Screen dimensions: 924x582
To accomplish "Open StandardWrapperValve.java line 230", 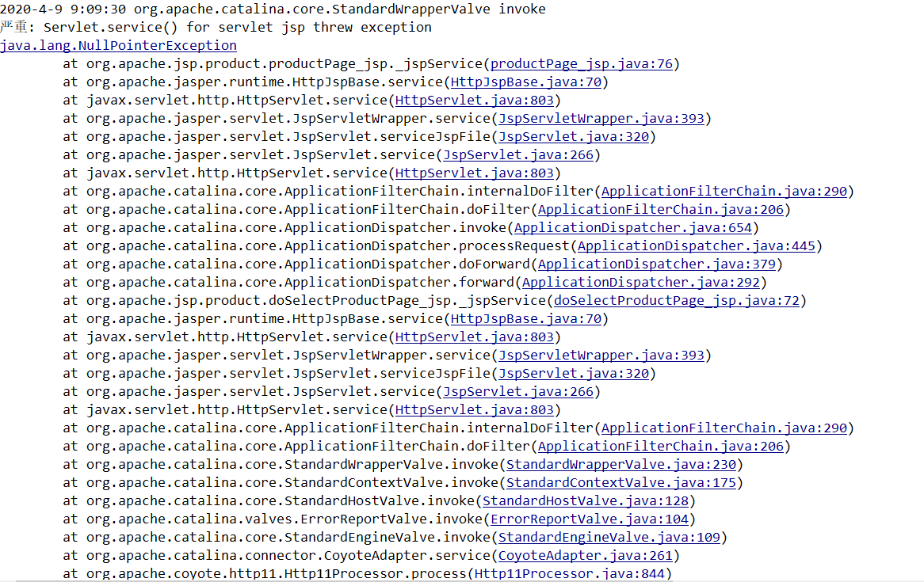I will pos(621,464).
